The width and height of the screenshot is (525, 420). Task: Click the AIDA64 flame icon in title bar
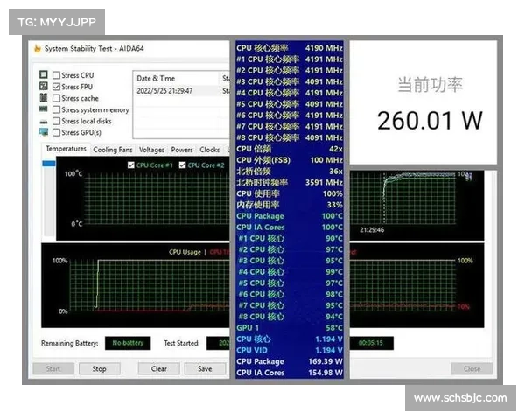[x=38, y=49]
